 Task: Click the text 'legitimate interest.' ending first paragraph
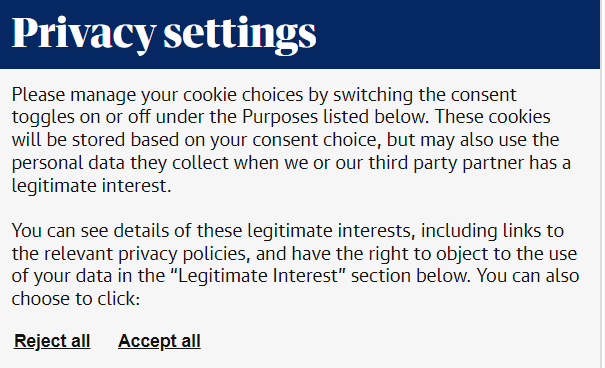[x=91, y=186]
